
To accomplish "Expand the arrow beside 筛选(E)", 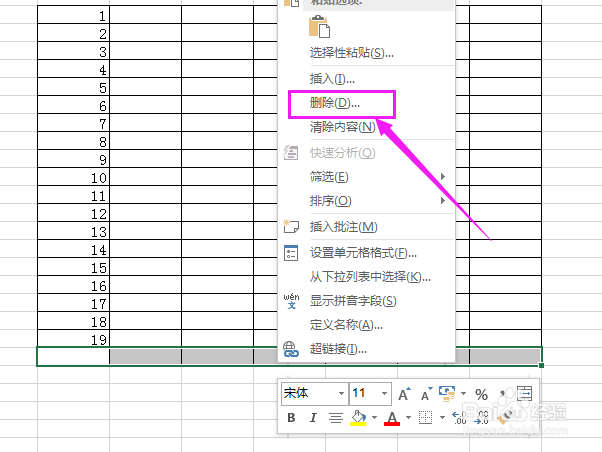I will [x=443, y=177].
